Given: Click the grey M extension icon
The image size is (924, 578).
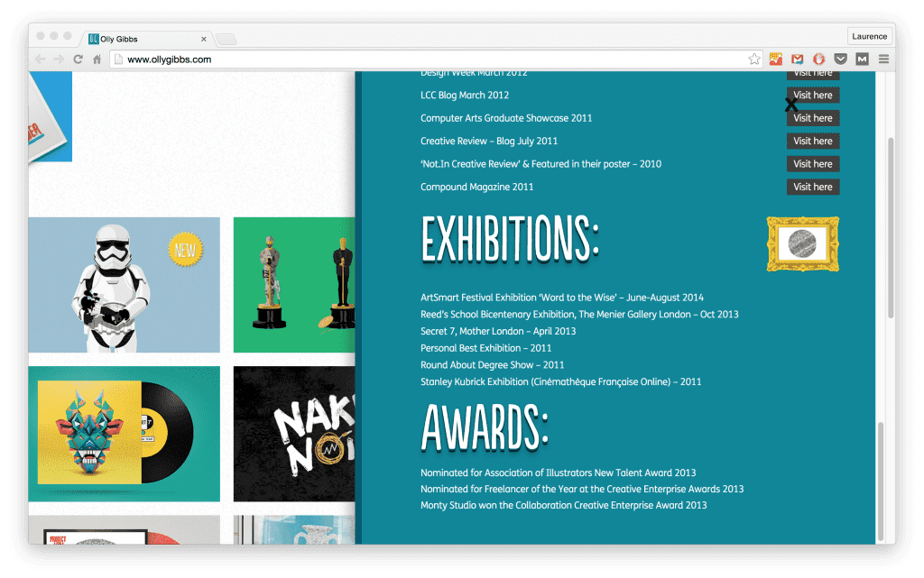Looking at the screenshot, I should click(x=862, y=59).
